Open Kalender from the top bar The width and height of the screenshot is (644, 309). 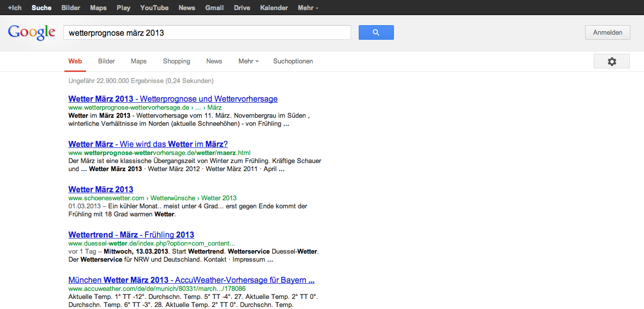(x=274, y=8)
